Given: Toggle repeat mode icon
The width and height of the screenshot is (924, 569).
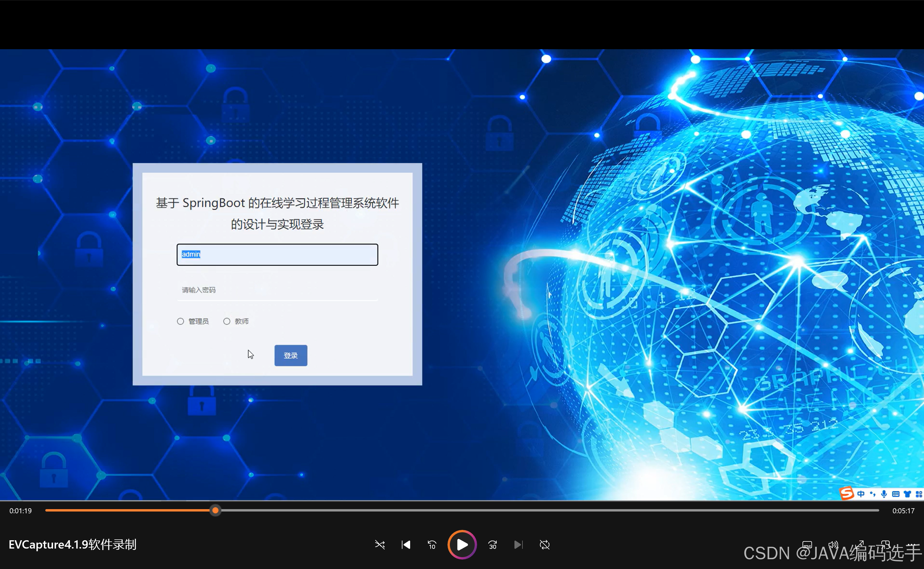Looking at the screenshot, I should click(544, 544).
